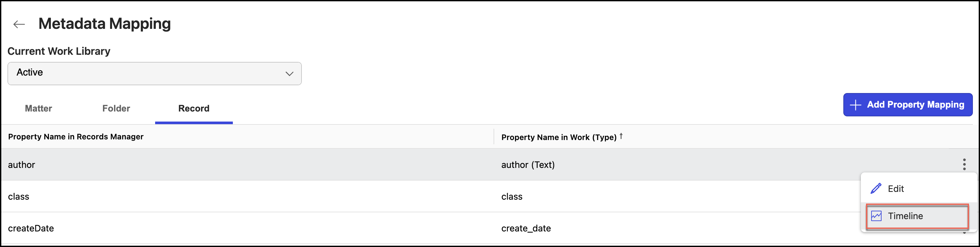Click the sort arrow on Property Name in Work
This screenshot has height=247, width=980.
(x=621, y=135)
